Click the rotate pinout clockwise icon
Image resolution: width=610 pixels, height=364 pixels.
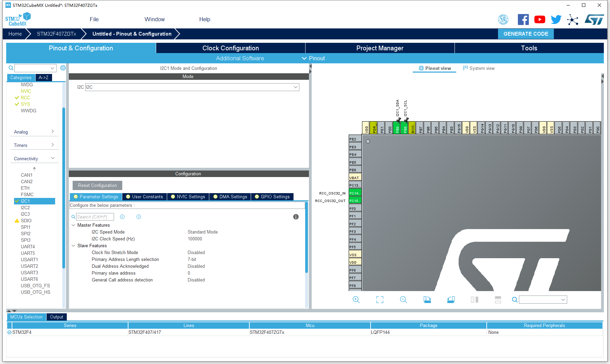(427, 300)
